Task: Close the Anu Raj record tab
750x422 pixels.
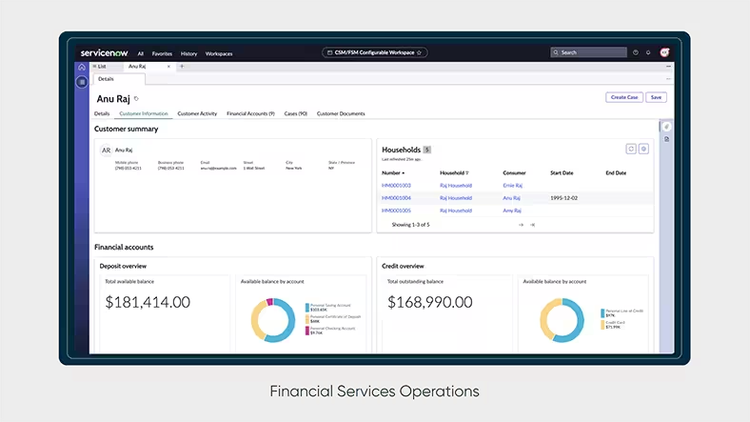Action: [168, 67]
